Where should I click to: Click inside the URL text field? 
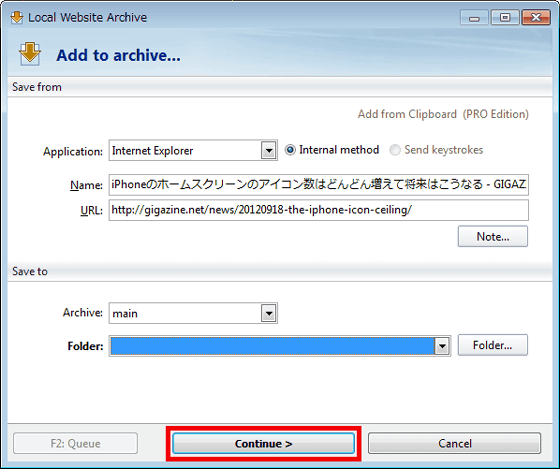[319, 210]
